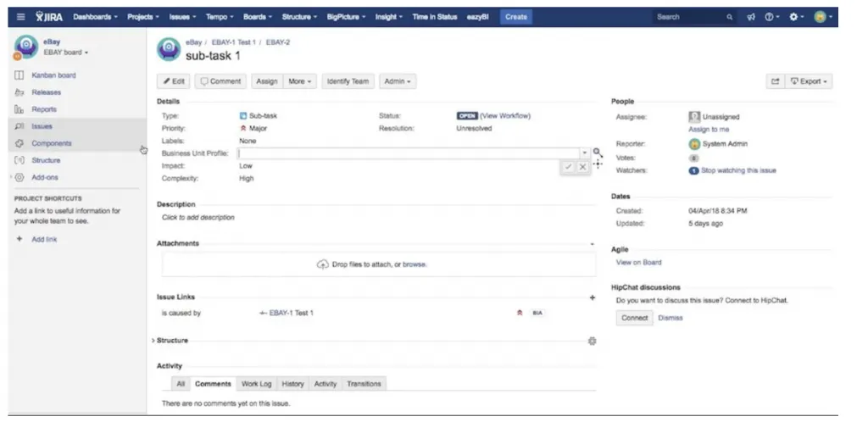
Task: Open Business Unit Profile dropdown arrow
Action: 585,153
